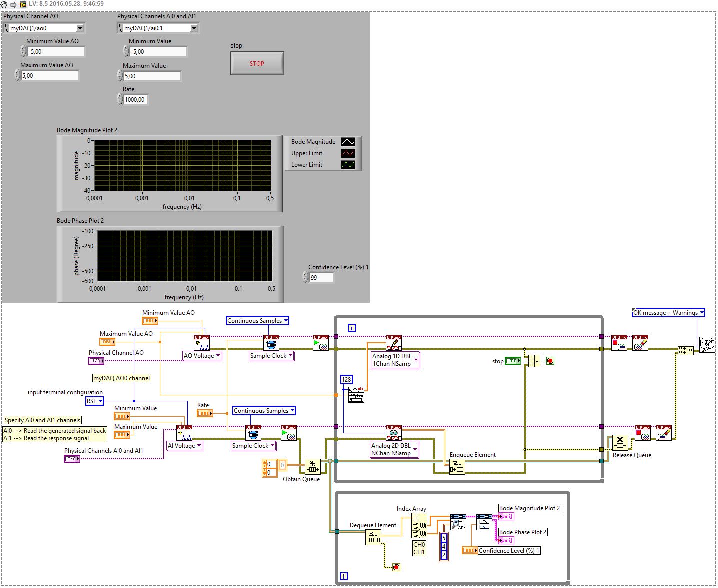The height and width of the screenshot is (588, 718).
Task: Click the Confidence Level stepper arrows
Action: (305, 277)
